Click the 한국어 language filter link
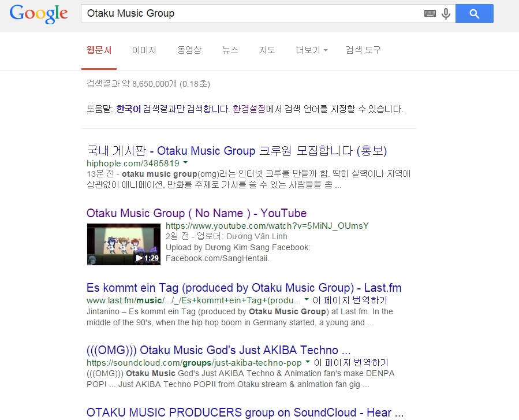519x420 pixels. (128, 109)
